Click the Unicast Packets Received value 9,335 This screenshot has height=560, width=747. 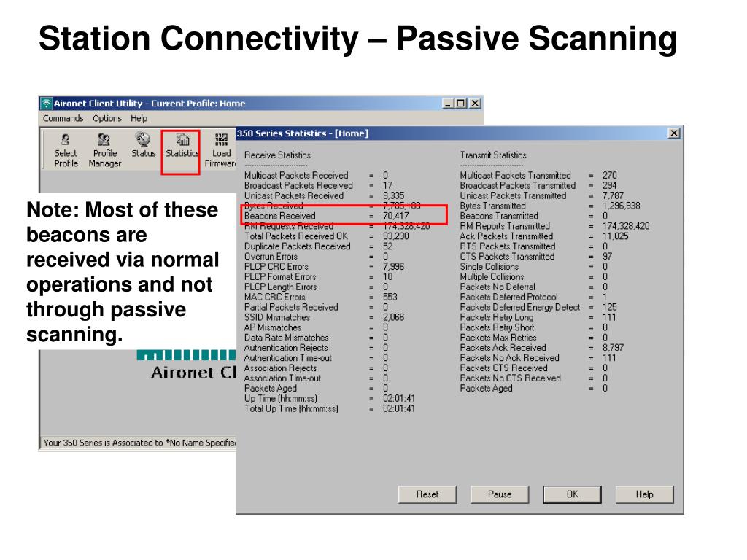(393, 195)
